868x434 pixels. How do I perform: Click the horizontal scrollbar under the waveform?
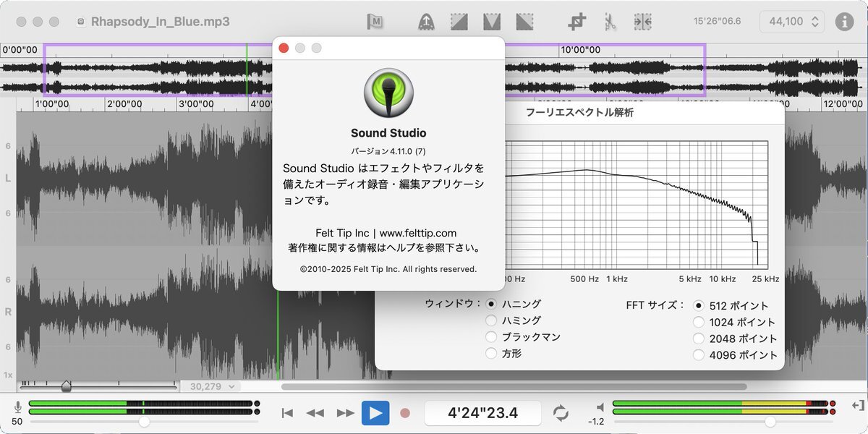pyautogui.click(x=514, y=387)
